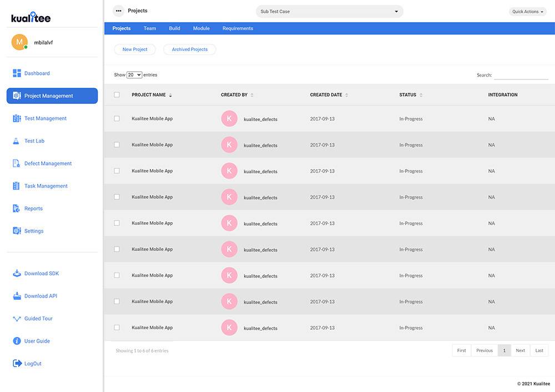Image resolution: width=555 pixels, height=392 pixels.
Task: Switch to the Projects tab
Action: [x=122, y=28]
